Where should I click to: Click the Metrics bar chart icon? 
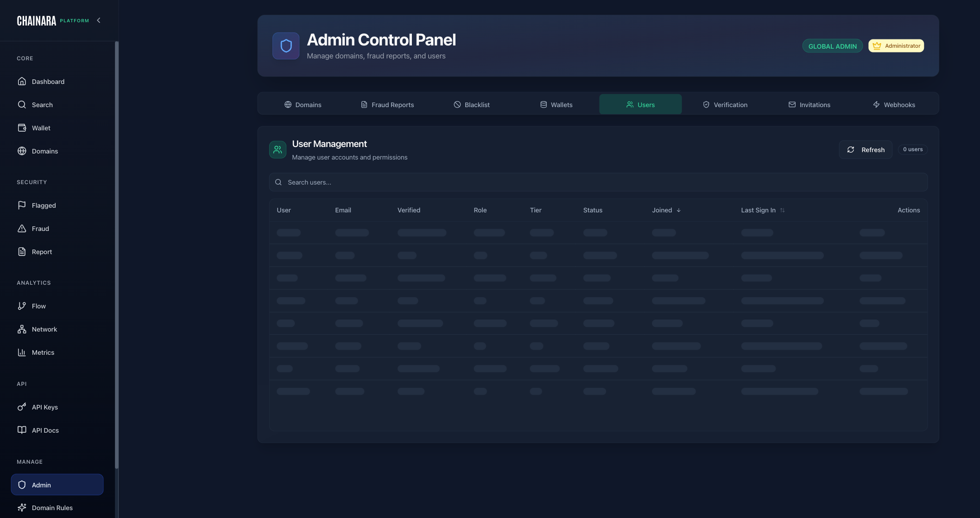[x=22, y=352]
